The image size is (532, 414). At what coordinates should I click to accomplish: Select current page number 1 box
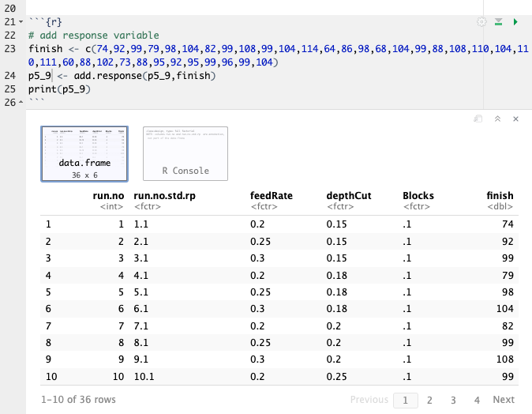click(x=406, y=401)
